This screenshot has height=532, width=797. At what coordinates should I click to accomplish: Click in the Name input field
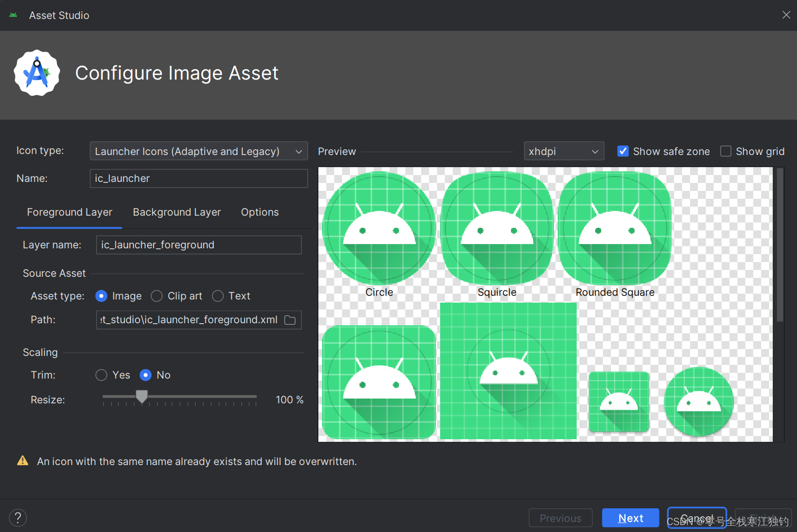[199, 178]
